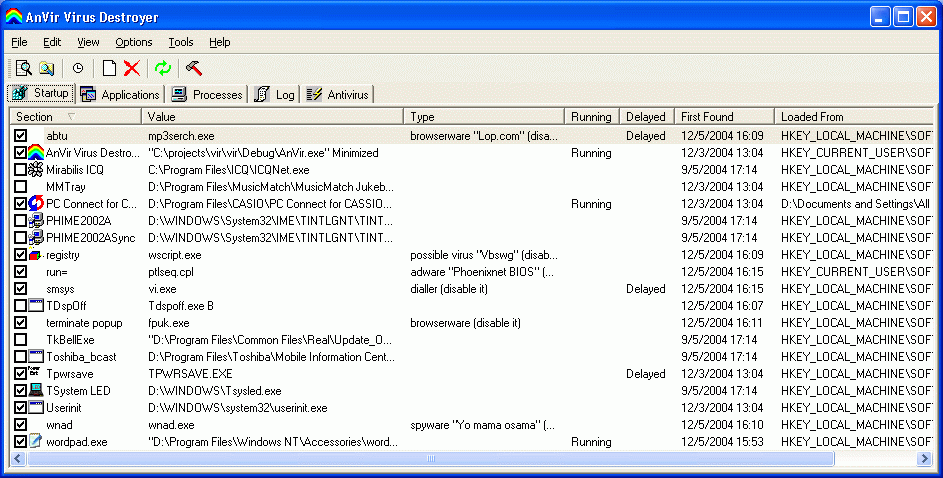
Task: Sort by the First Found column header
Action: (x=724, y=117)
